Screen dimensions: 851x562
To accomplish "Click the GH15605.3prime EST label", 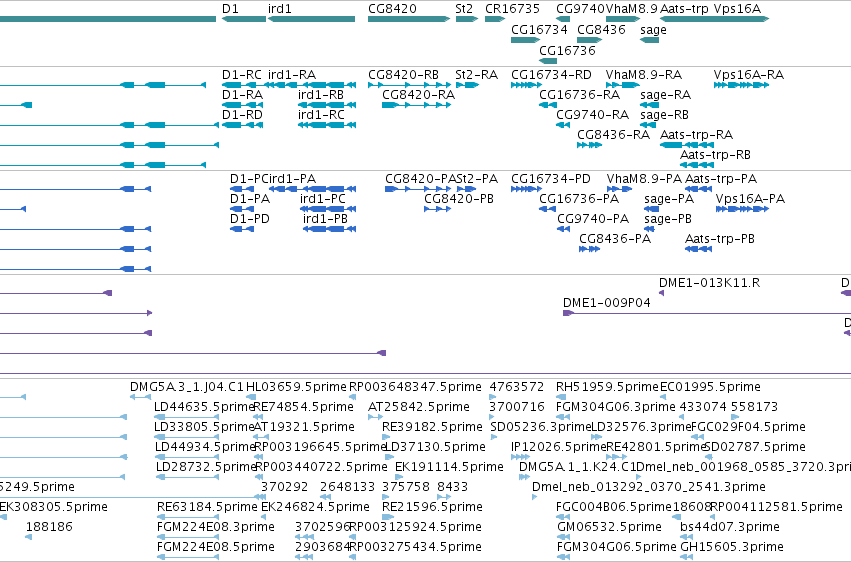I will point(732,547).
